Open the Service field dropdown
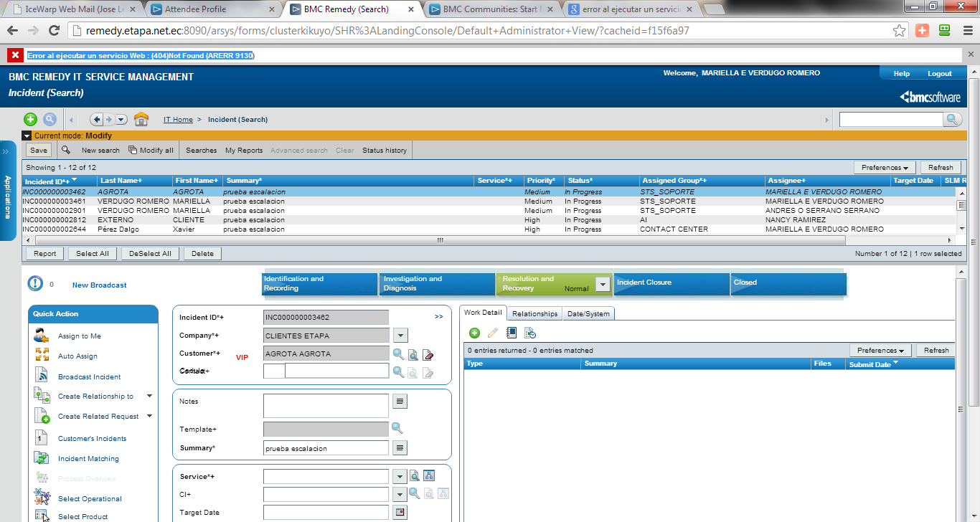 click(x=400, y=476)
